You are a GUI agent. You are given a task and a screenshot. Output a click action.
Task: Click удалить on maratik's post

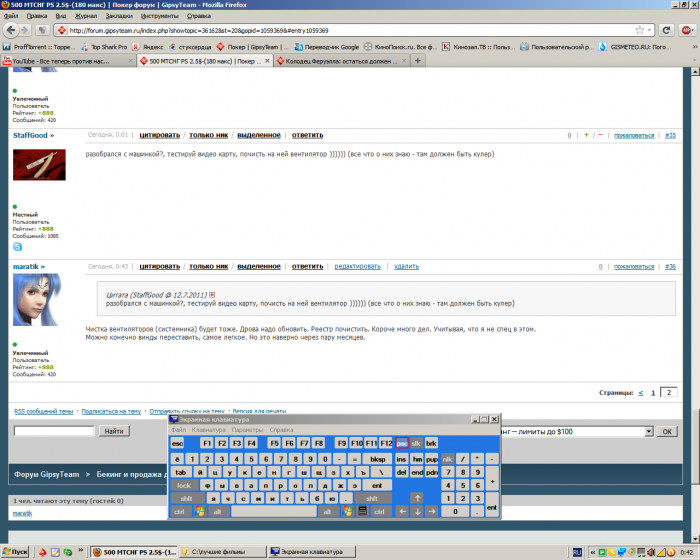[406, 266]
